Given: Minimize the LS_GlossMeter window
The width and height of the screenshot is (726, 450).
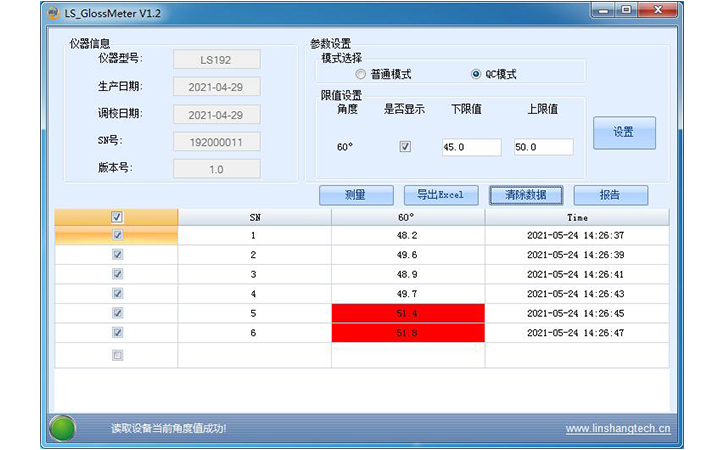Looking at the screenshot, I should (x=600, y=11).
